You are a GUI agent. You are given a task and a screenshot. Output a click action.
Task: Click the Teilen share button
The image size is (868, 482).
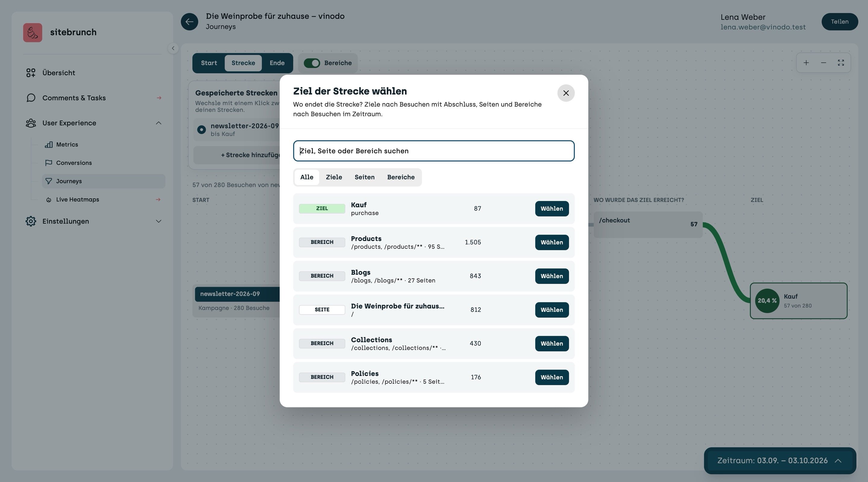point(840,22)
